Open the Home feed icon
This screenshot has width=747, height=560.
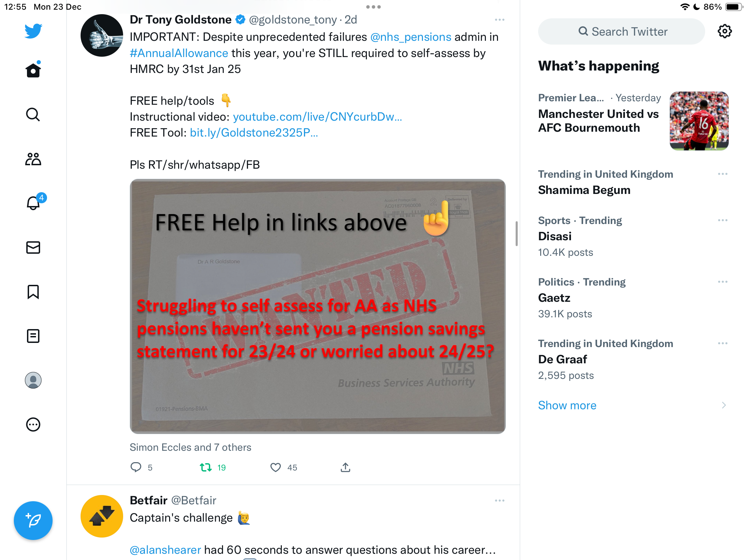[33, 70]
